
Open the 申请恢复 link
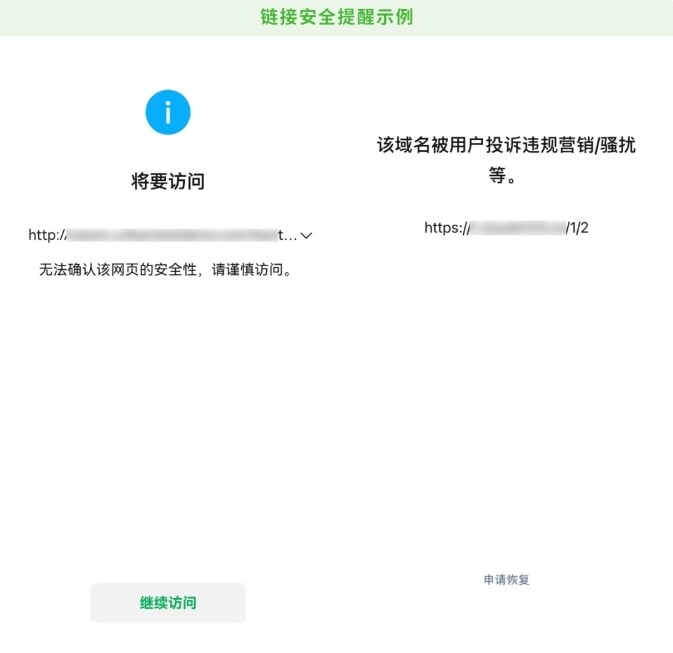(506, 579)
